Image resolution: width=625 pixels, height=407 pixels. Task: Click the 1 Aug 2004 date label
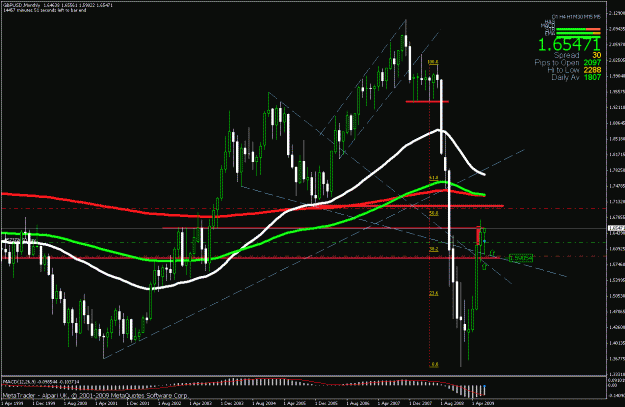pyautogui.click(x=263, y=403)
